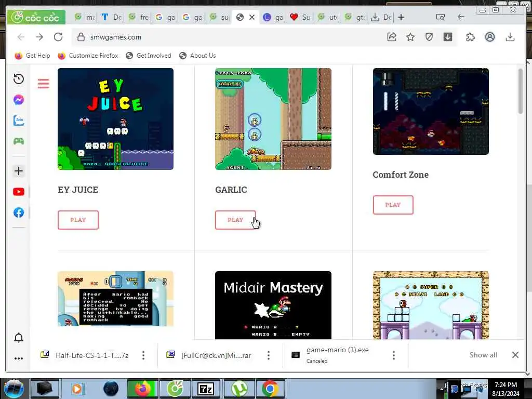Play the Comfort Zone game
The height and width of the screenshot is (399, 532).
[393, 205]
